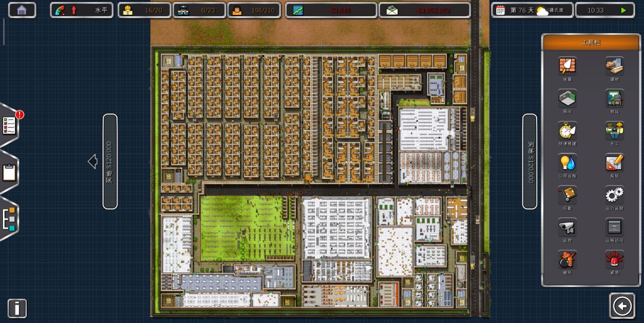Open bank balance envelope panel

[x=425, y=10]
